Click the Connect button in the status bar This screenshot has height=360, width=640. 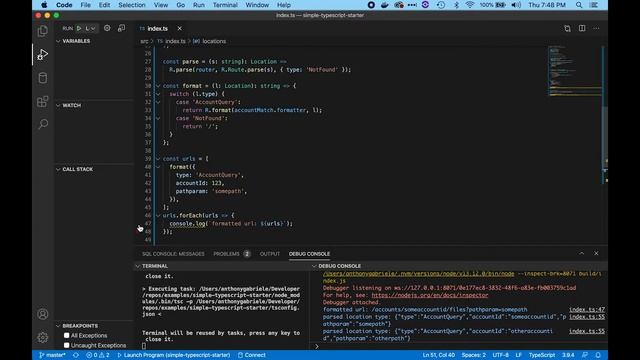(251, 355)
